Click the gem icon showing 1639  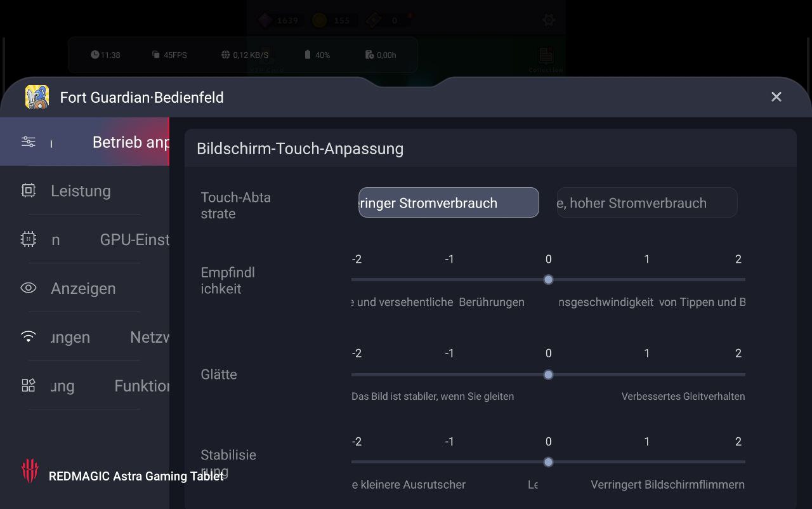click(265, 20)
